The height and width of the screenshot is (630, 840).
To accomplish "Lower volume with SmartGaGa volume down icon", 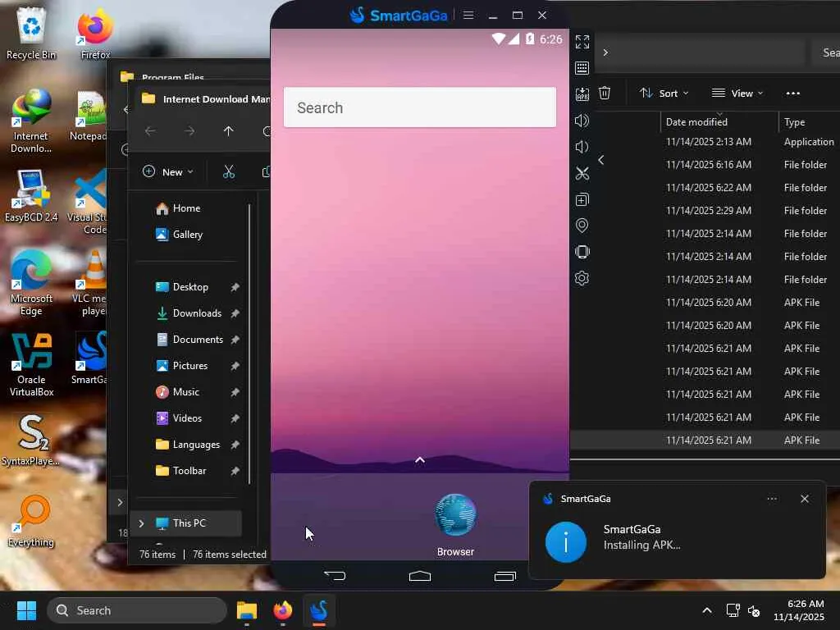I will tap(582, 147).
